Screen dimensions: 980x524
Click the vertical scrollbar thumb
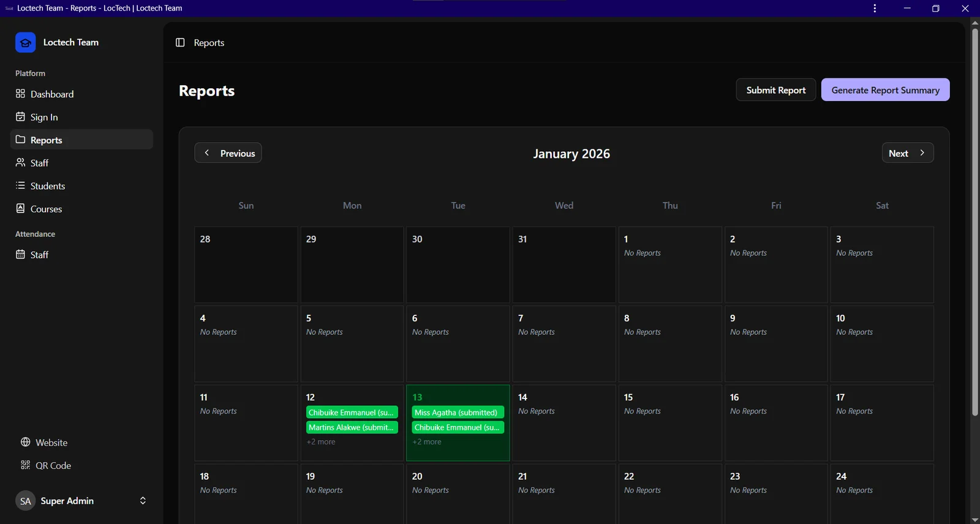tap(974, 222)
